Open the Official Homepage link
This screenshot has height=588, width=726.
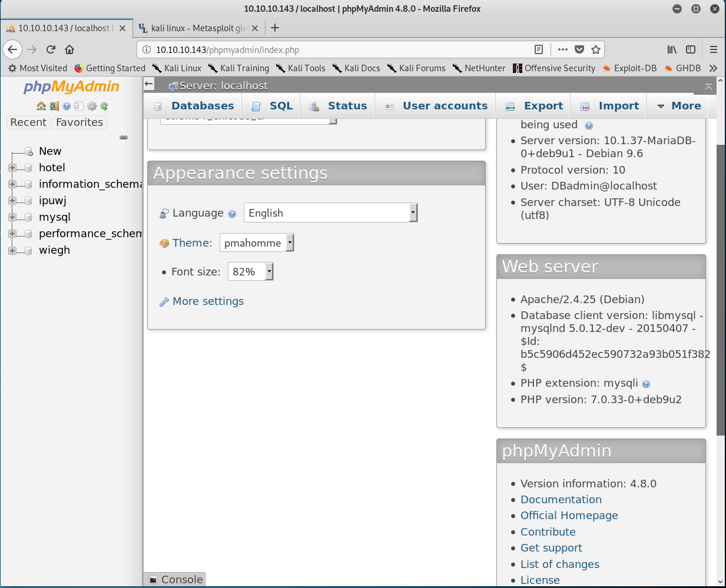point(569,516)
